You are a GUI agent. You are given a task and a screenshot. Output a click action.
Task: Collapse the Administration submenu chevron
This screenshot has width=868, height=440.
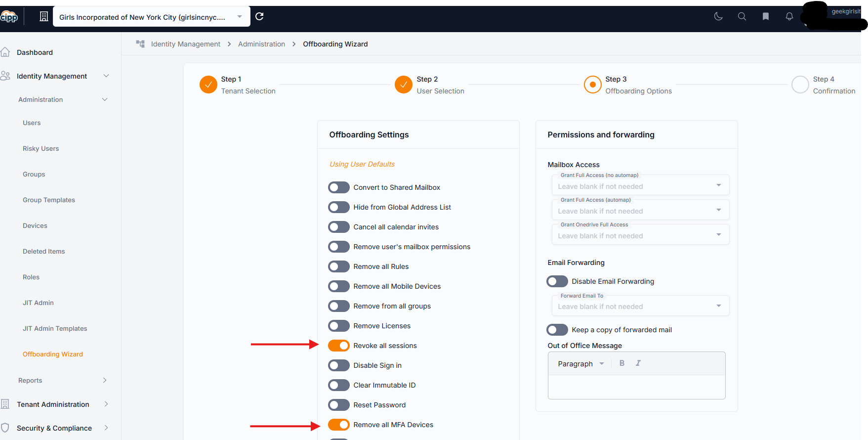105,99
